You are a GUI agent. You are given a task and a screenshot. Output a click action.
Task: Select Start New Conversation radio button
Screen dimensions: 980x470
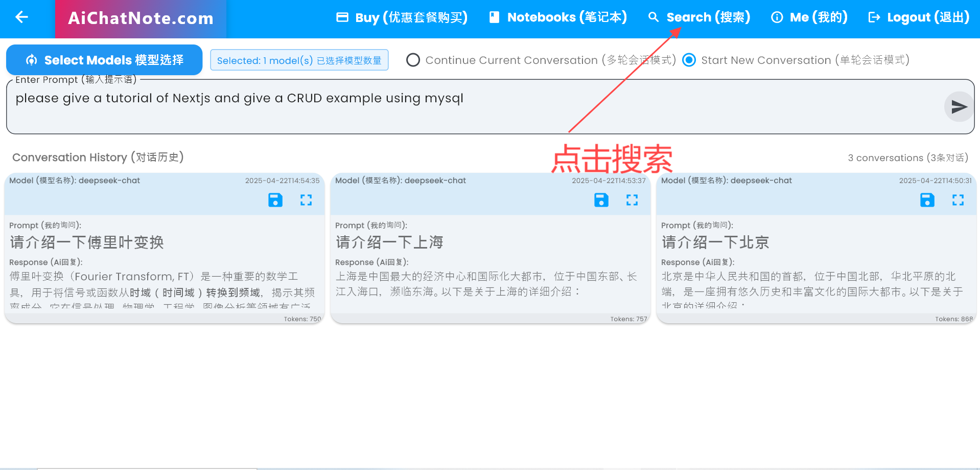pos(689,60)
